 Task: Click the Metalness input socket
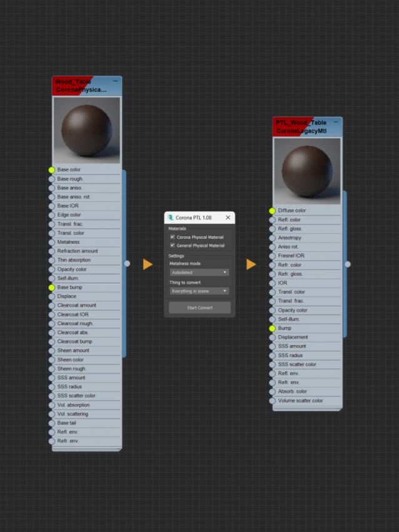52,243
